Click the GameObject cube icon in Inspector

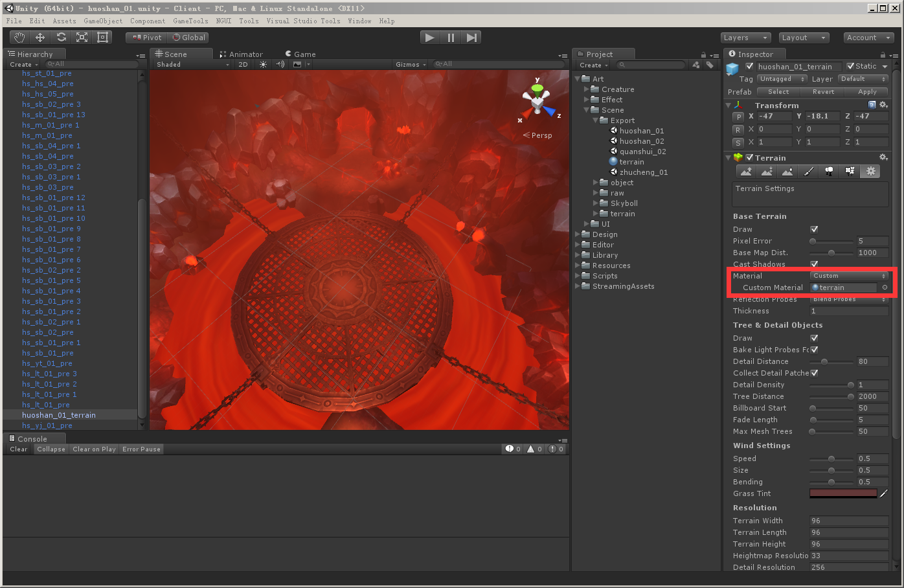(x=732, y=68)
